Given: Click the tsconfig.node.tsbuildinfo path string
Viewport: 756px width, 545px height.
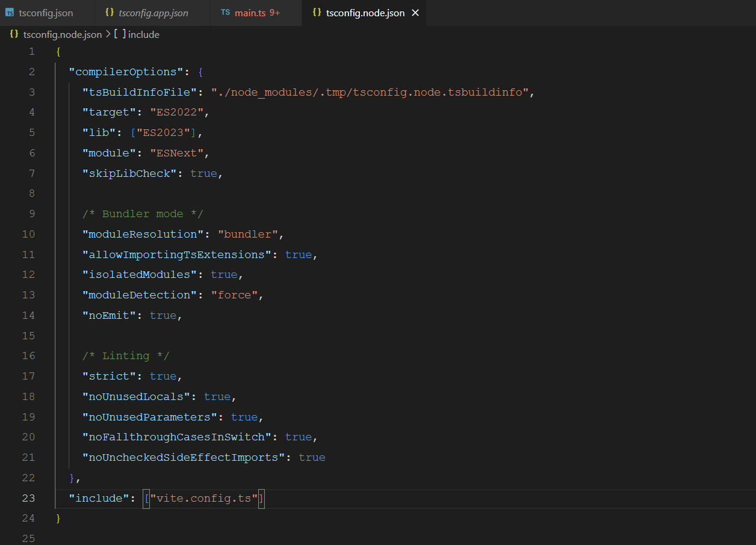Looking at the screenshot, I should point(370,92).
